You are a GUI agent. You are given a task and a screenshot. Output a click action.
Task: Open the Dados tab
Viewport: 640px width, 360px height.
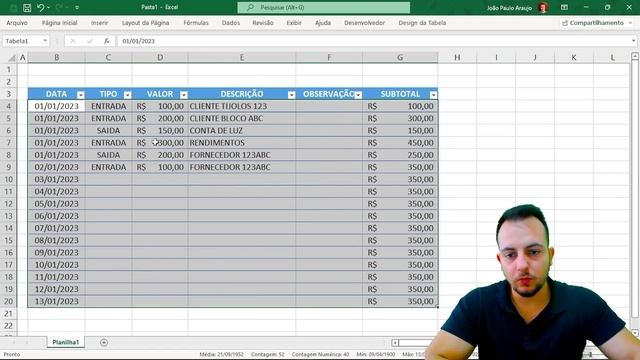tap(231, 23)
